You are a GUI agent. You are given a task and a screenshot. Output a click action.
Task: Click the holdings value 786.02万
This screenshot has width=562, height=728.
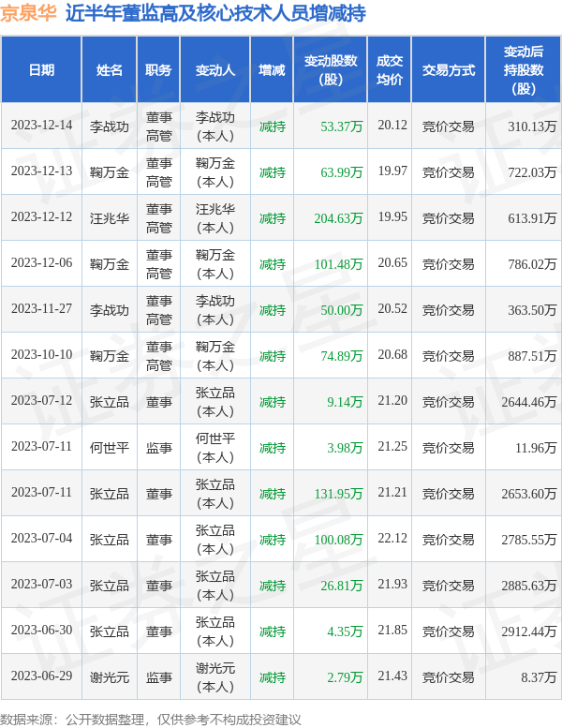[532, 264]
